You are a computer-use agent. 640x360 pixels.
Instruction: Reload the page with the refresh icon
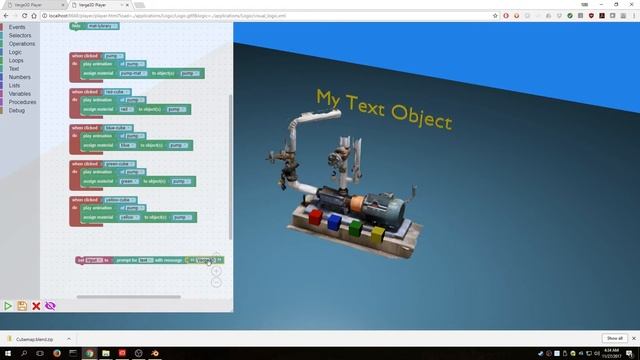click(x=24, y=16)
